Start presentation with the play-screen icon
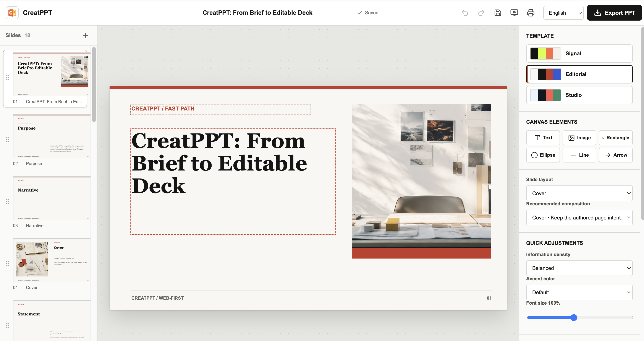This screenshot has height=341, width=644. (514, 13)
